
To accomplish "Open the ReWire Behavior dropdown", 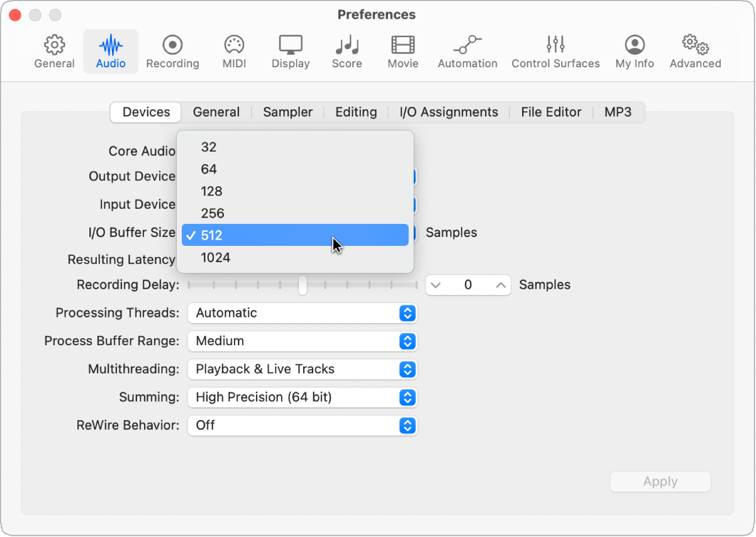I will pos(303,425).
